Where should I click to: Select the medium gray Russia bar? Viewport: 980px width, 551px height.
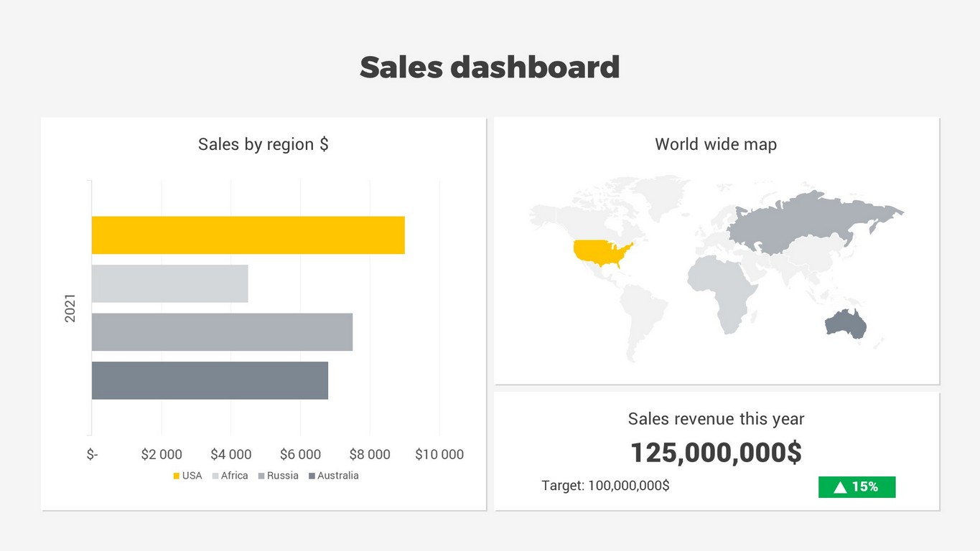click(222, 331)
